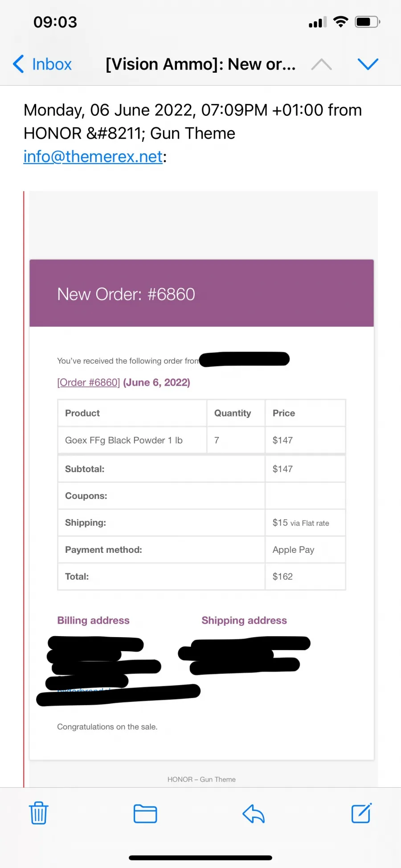Tap the Wi-Fi status icon
The width and height of the screenshot is (401, 868).
pos(341,22)
